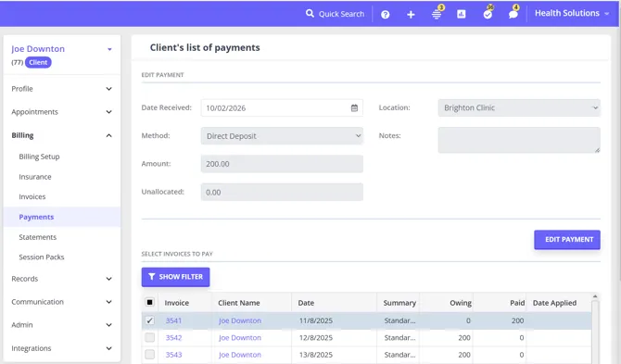Open the Insurance menu item
This screenshot has height=364, width=621.
click(x=35, y=177)
